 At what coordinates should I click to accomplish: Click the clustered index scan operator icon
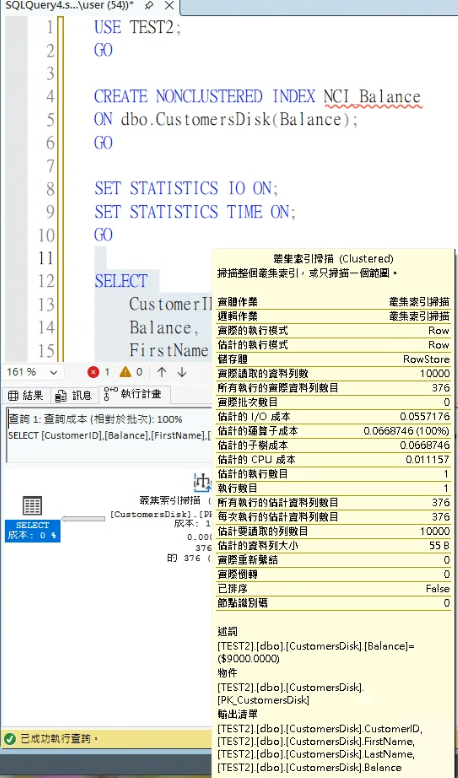point(203,481)
